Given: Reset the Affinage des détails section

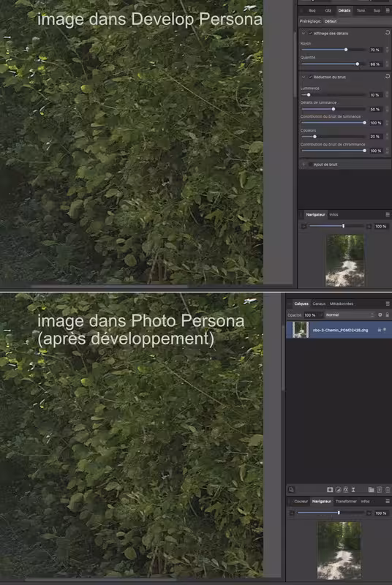Looking at the screenshot, I should [388, 33].
